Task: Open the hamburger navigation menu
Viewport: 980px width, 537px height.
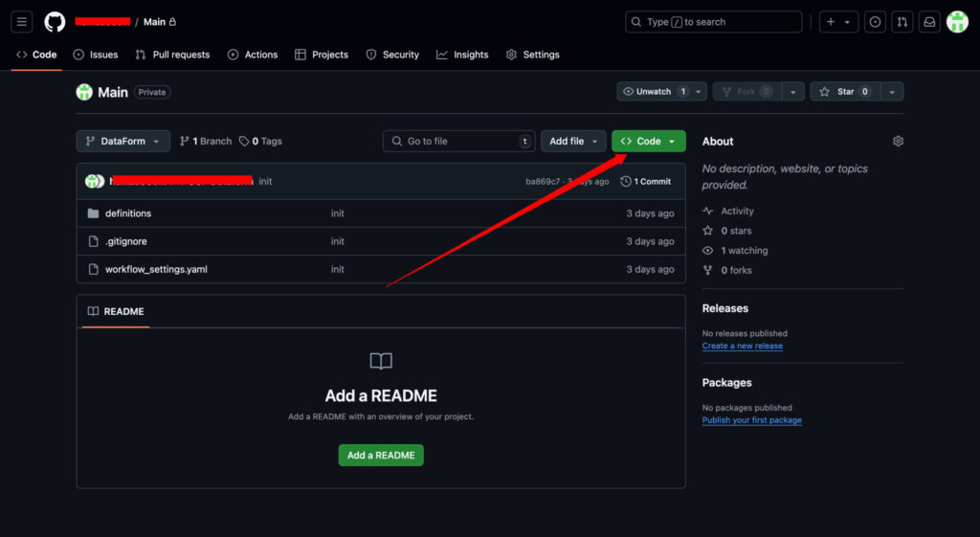Action: pos(22,22)
